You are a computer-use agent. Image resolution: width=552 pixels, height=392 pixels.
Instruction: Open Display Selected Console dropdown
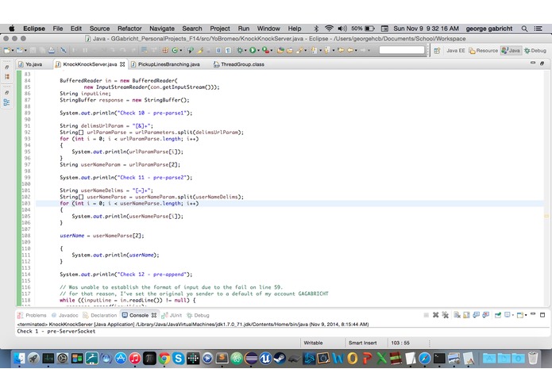(513, 315)
